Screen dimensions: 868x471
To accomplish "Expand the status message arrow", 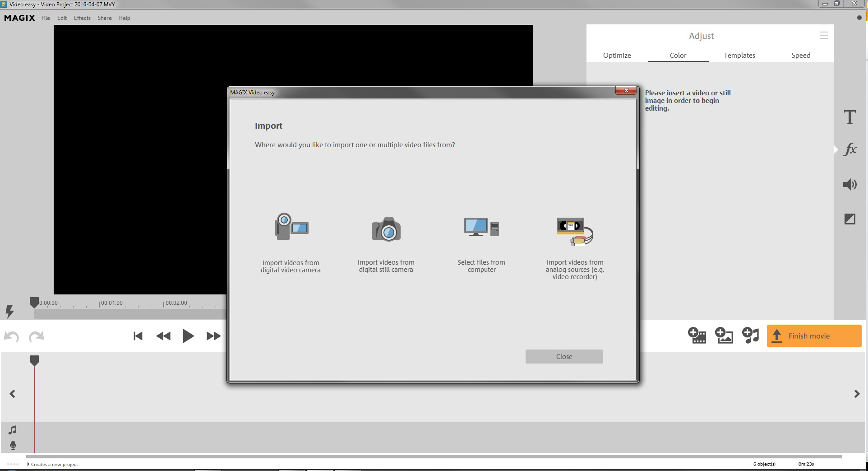I will coord(28,464).
